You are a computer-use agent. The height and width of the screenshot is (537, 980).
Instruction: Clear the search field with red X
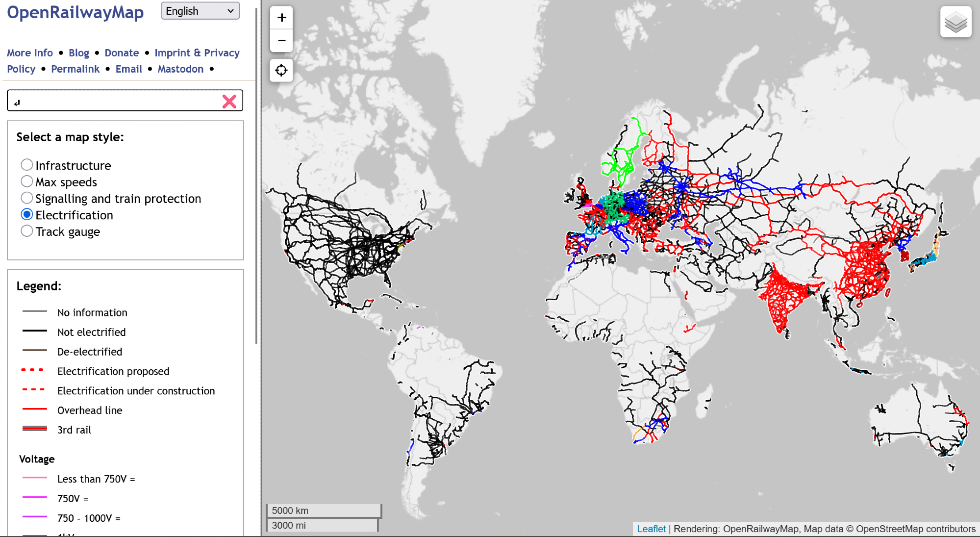pyautogui.click(x=229, y=102)
